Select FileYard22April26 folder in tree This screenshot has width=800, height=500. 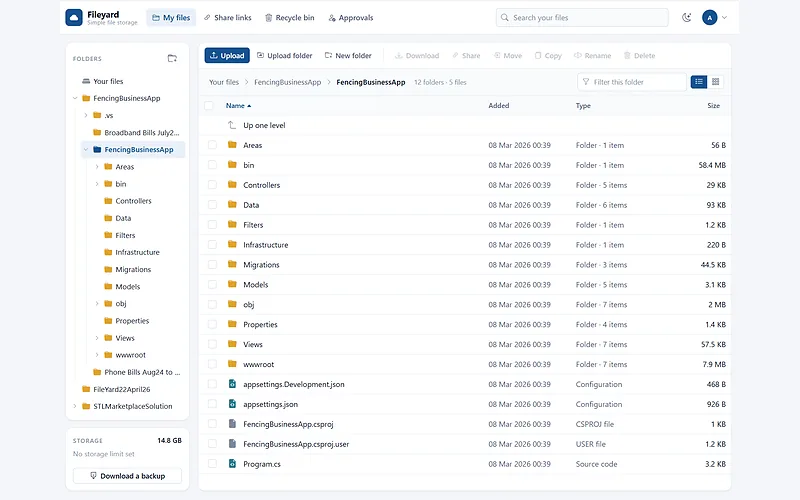116,389
